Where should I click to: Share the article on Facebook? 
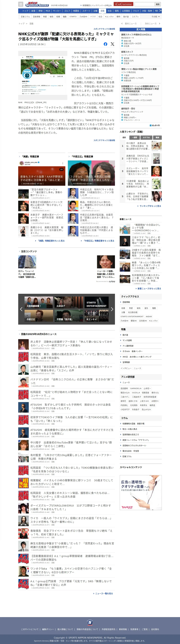106,44
